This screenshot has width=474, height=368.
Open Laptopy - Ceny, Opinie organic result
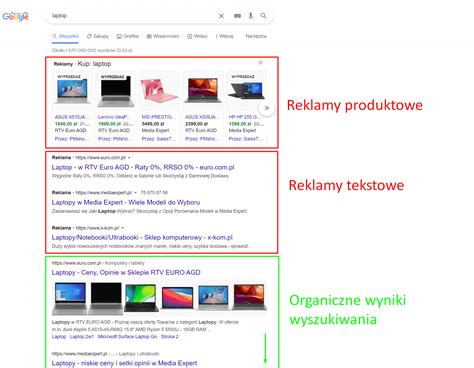tap(126, 272)
